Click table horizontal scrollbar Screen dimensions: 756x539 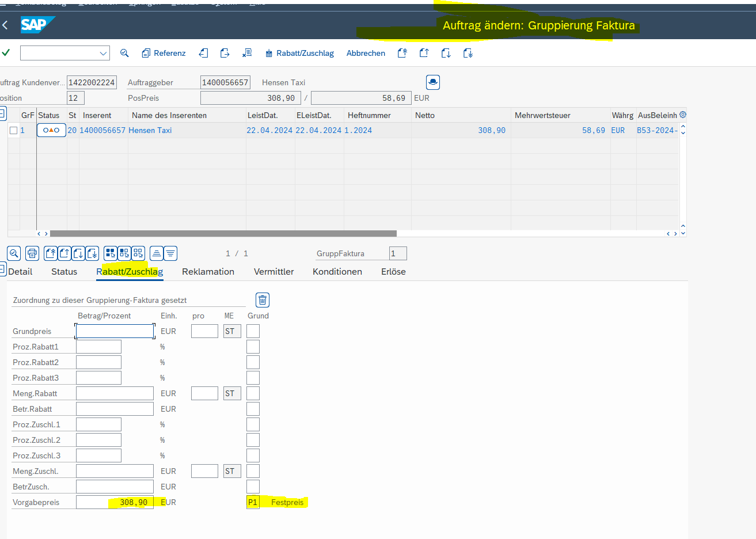click(223, 233)
